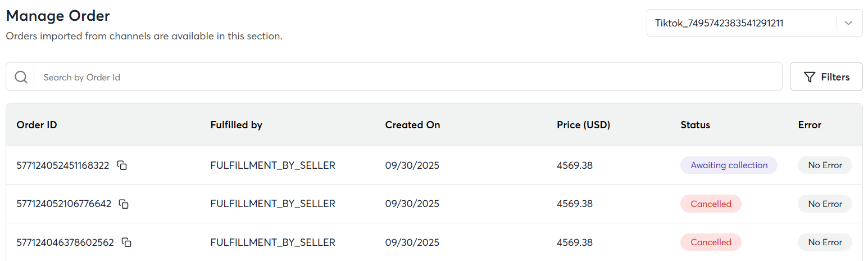Click the Awaiting collection status badge
The image size is (868, 261).
point(729,165)
